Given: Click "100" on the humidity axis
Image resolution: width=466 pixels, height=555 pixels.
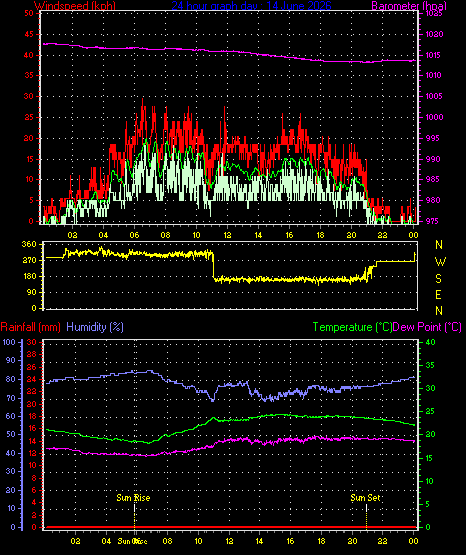Looking at the screenshot, I should point(9,342).
